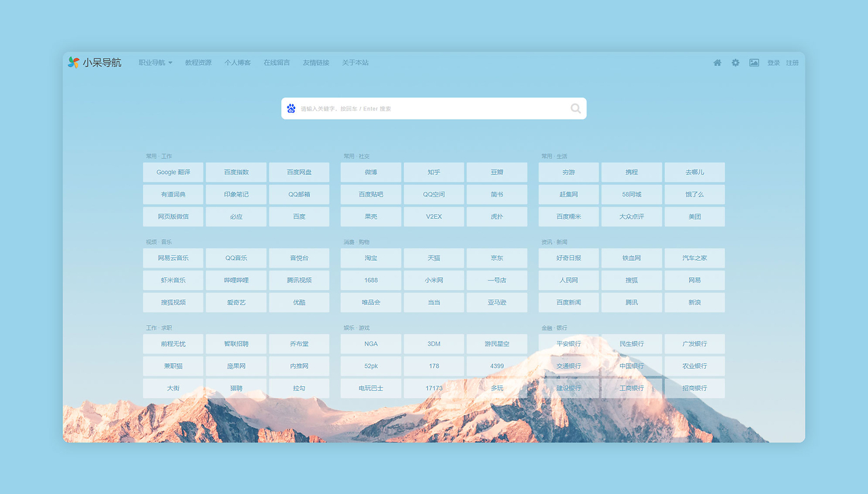Open the 教程资源 menu item
Screen dimensions: 868x494
click(x=198, y=63)
